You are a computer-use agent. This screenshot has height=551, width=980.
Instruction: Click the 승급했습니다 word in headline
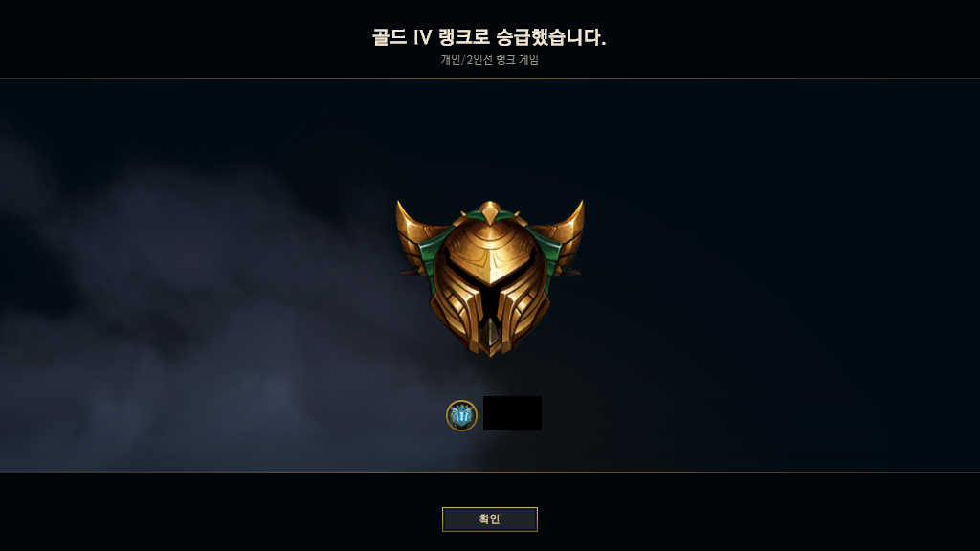[x=551, y=37]
